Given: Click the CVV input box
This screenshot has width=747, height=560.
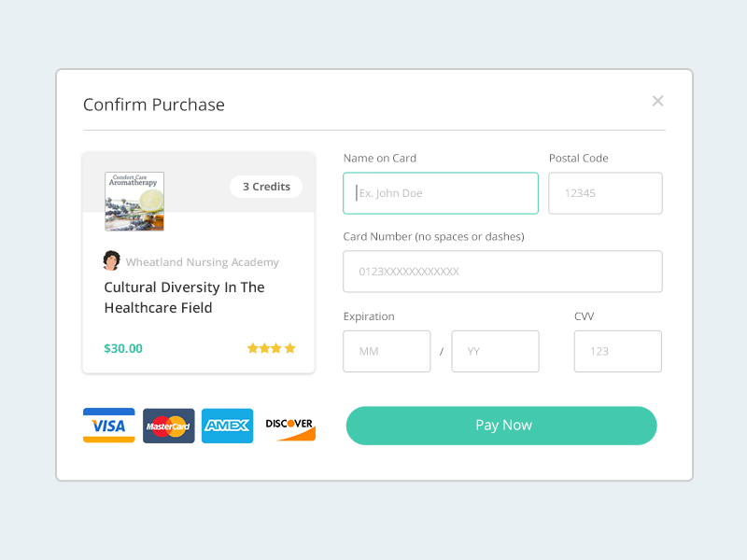Looking at the screenshot, I should (617, 352).
